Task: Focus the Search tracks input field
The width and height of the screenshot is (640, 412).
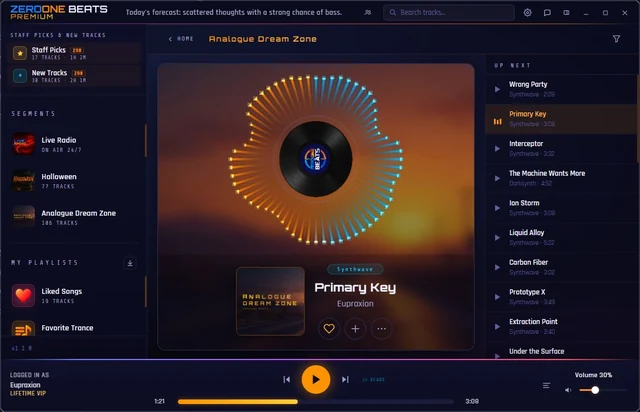Action: click(449, 13)
